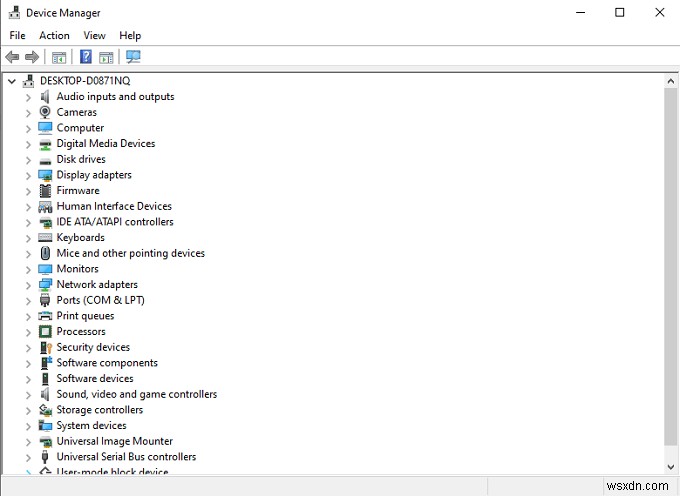
Task: Open the Action menu
Action: pyautogui.click(x=54, y=35)
